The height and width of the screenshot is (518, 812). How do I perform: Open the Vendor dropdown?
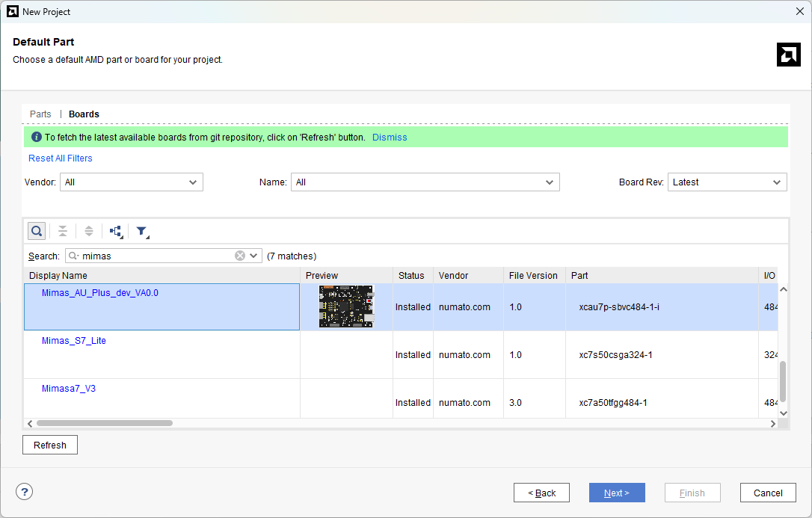pos(132,182)
